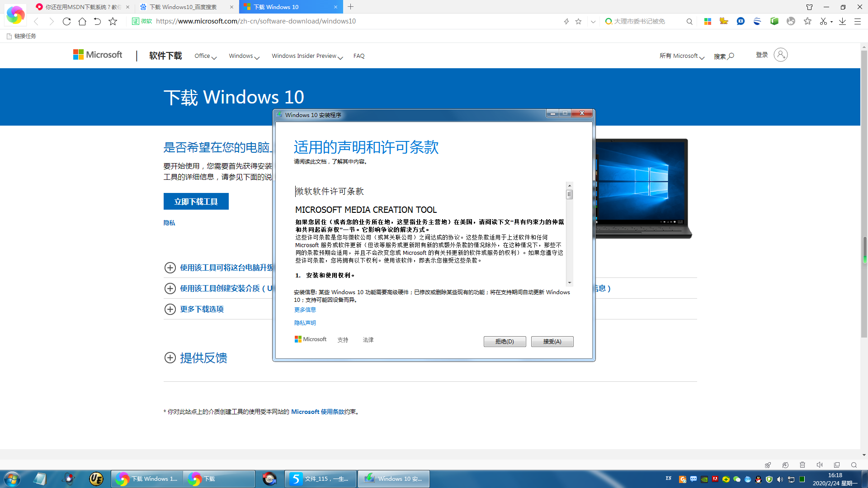Viewport: 868px width, 488px height.
Task: Click the browser back arrow
Action: [36, 21]
